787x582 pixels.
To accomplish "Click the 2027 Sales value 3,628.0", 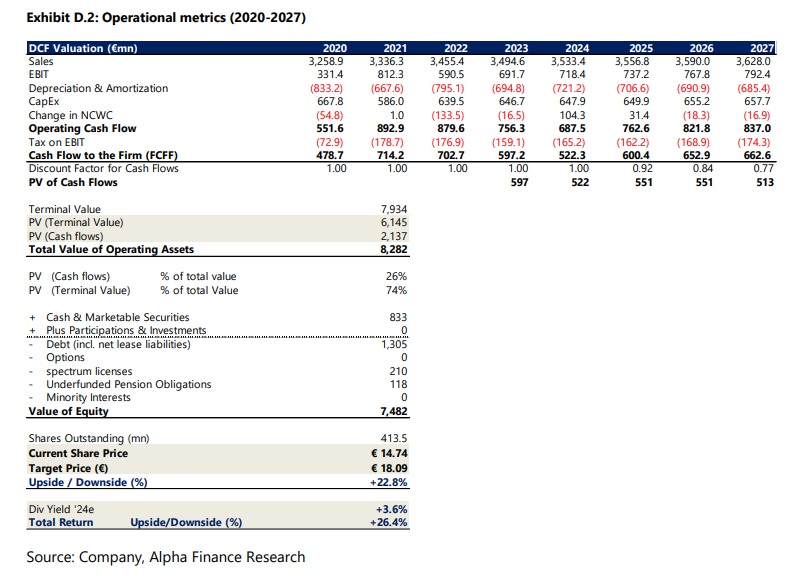I will [x=753, y=61].
